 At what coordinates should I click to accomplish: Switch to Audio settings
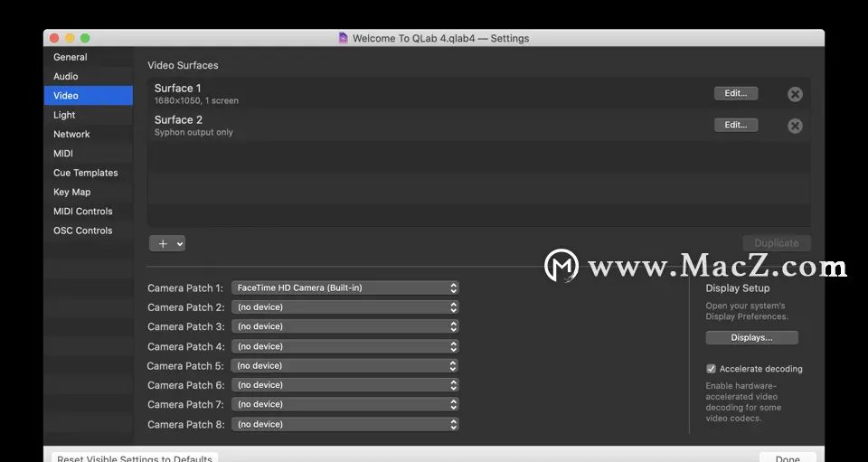[89, 76]
